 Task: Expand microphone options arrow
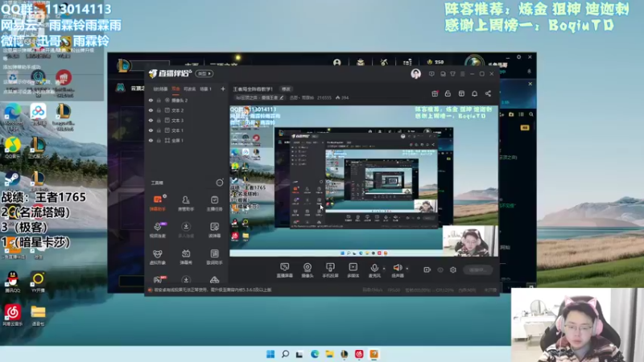(x=384, y=269)
